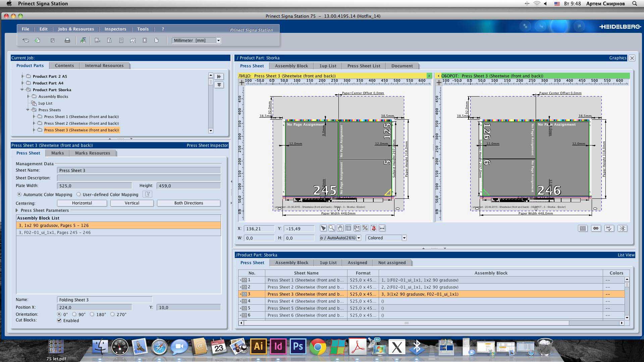Open the Inspectors menu

coord(115,29)
